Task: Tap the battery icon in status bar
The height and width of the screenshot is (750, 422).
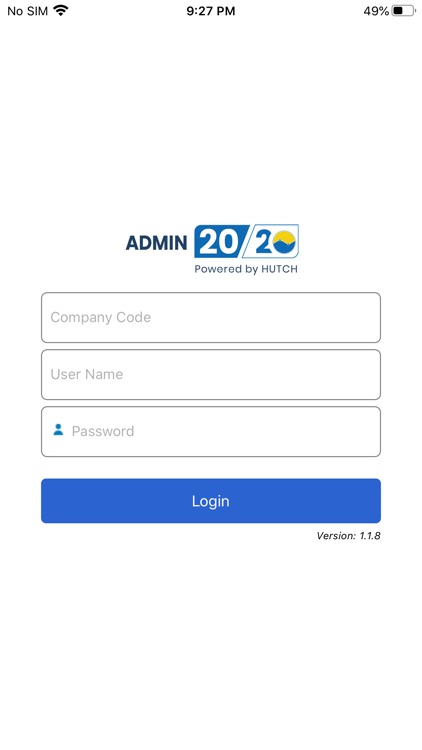Action: pos(403,11)
